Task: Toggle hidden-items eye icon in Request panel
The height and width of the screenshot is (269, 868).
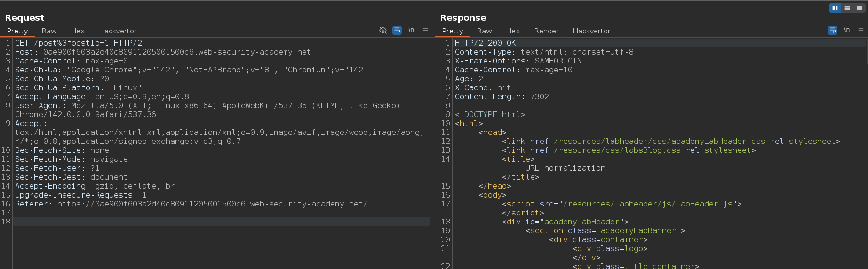Action: click(x=383, y=30)
